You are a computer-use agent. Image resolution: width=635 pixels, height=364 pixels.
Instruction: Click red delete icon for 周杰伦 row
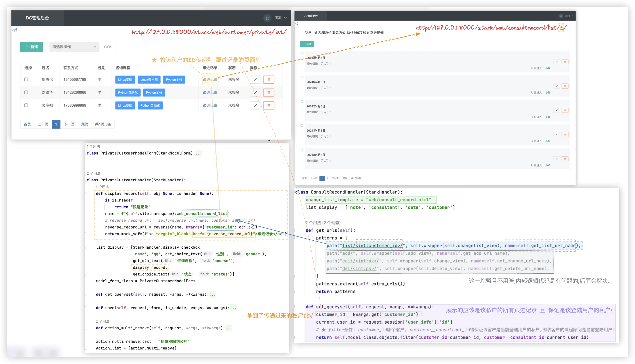(x=269, y=80)
